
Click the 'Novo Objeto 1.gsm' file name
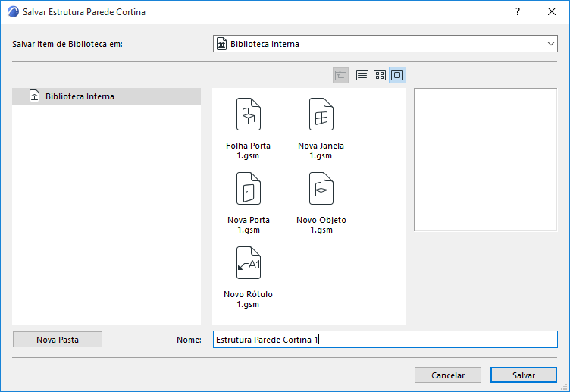pos(321,224)
